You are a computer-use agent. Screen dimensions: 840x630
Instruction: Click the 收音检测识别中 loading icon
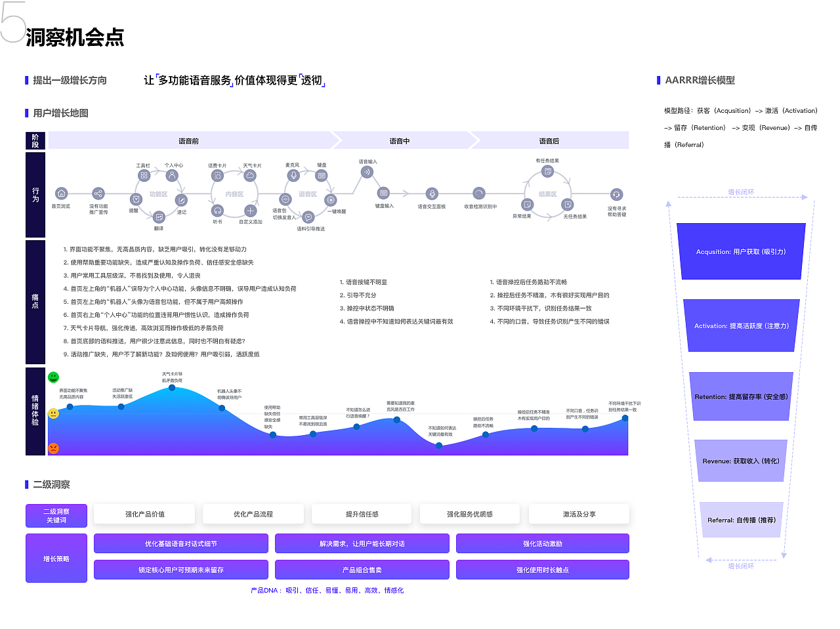point(479,194)
